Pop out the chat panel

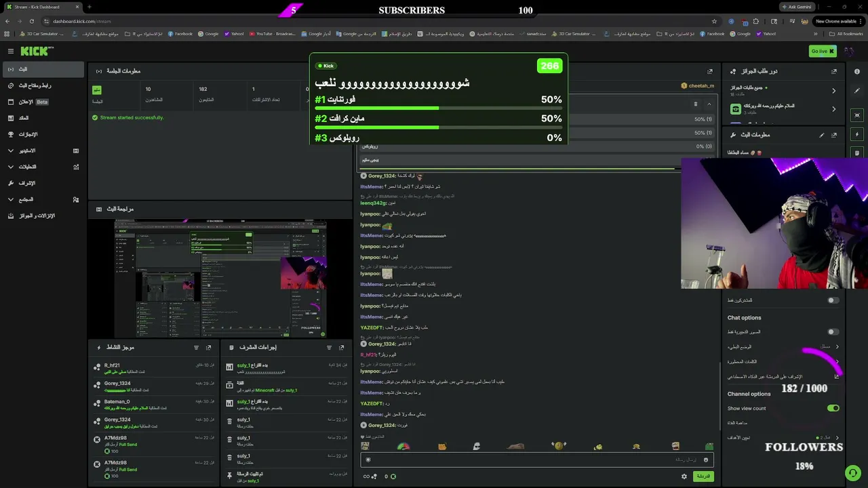710,71
